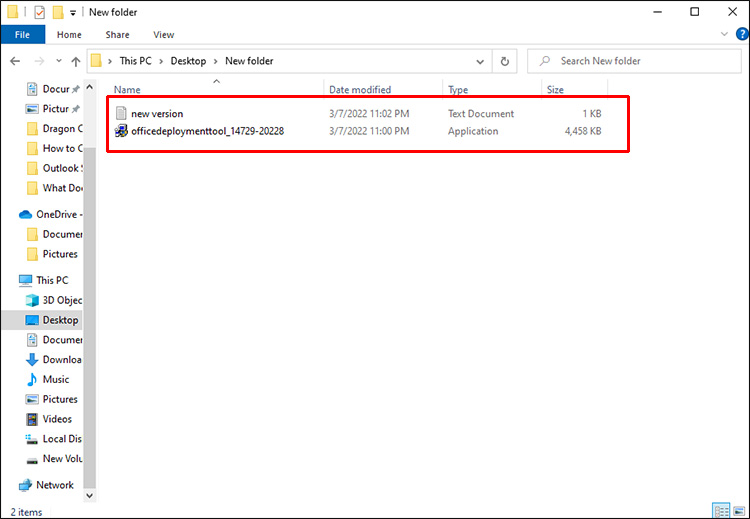
Task: Click sidebar scrollbar down arrow
Action: click(x=89, y=496)
